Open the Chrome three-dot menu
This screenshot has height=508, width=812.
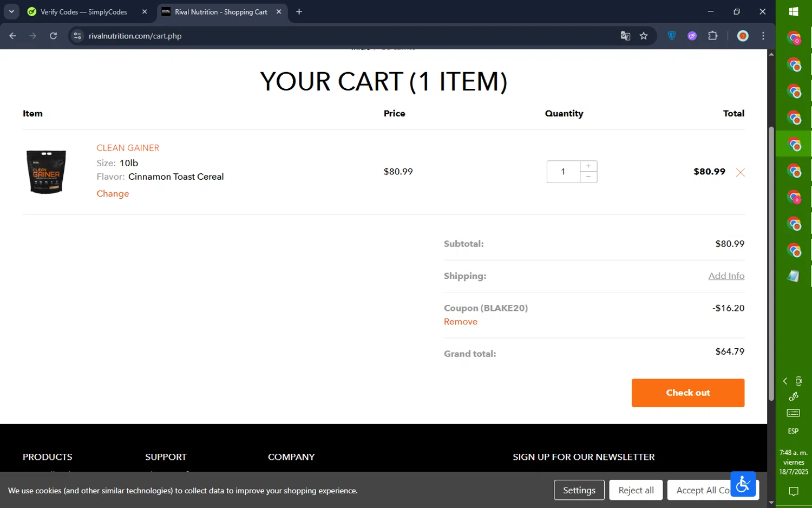click(x=763, y=36)
